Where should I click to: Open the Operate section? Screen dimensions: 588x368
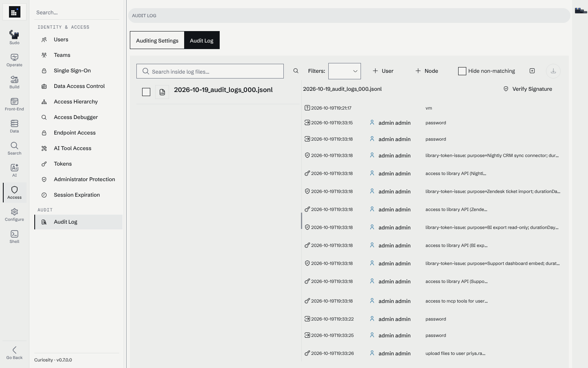pos(14,60)
